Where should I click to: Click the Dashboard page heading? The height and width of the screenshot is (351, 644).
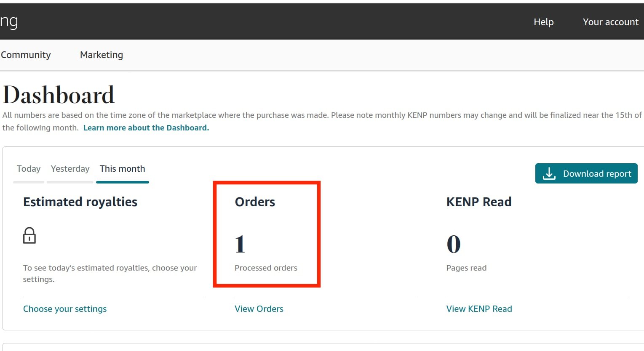tap(59, 95)
